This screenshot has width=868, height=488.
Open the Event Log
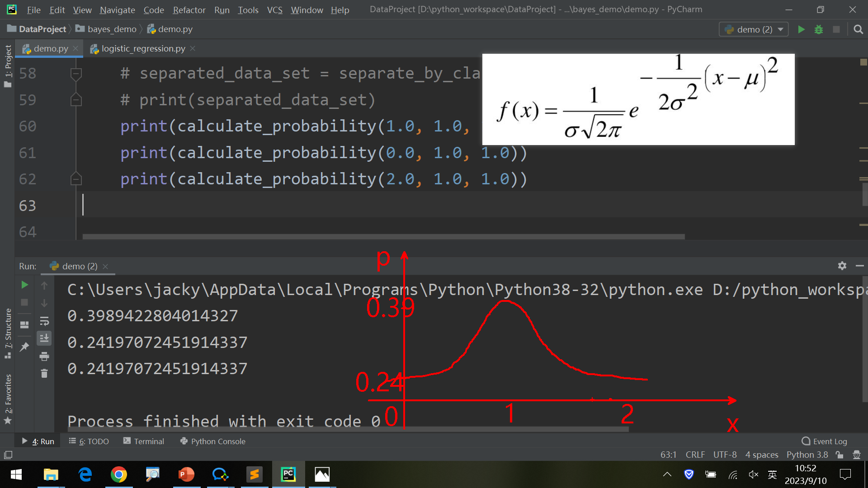[825, 441]
